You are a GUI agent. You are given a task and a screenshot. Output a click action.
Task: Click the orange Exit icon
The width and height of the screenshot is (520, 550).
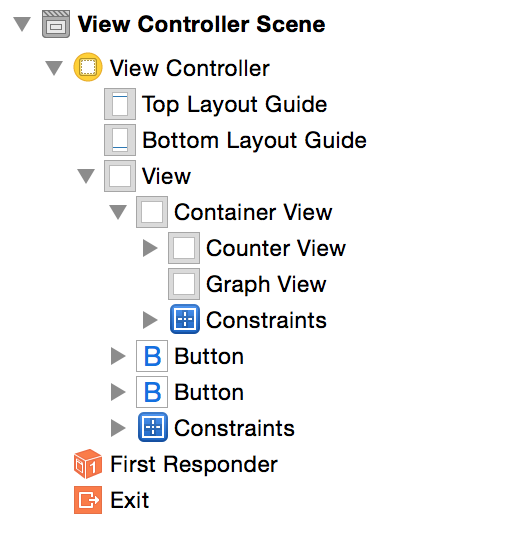88,500
